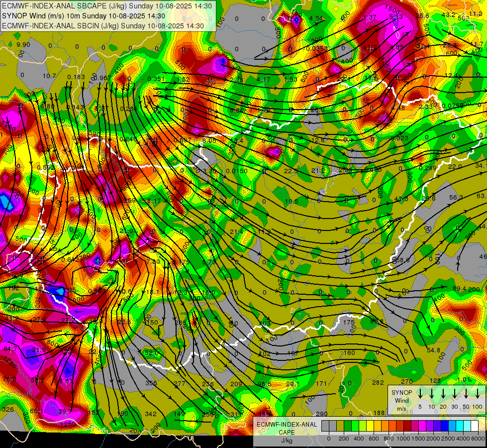Click the 5 m/s wind arrow in legend
Image resolution: width=487 pixels, height=448 pixels.
420,394
